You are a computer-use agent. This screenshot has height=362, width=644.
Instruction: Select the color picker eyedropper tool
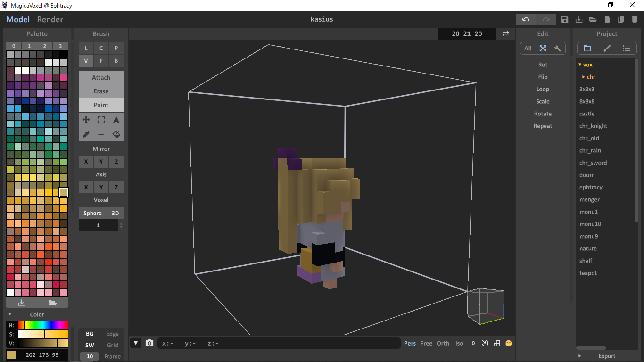[x=86, y=135]
